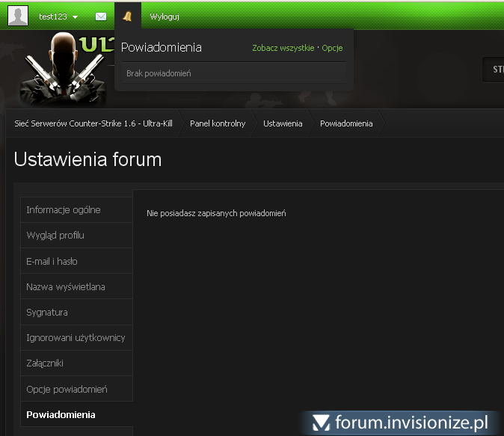This screenshot has width=504, height=436.
Task: Click the Ustawienia breadcrumb
Action: point(283,123)
